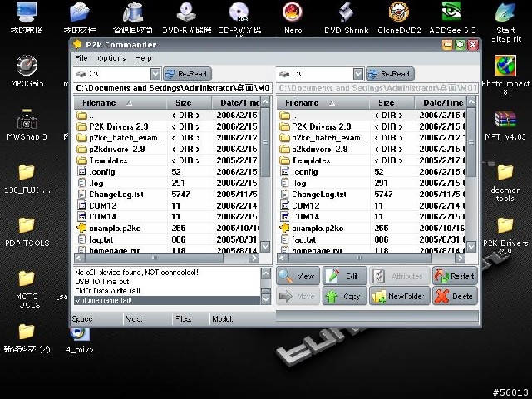Click the NewFolder button
The width and height of the screenshot is (532, 399).
399,296
